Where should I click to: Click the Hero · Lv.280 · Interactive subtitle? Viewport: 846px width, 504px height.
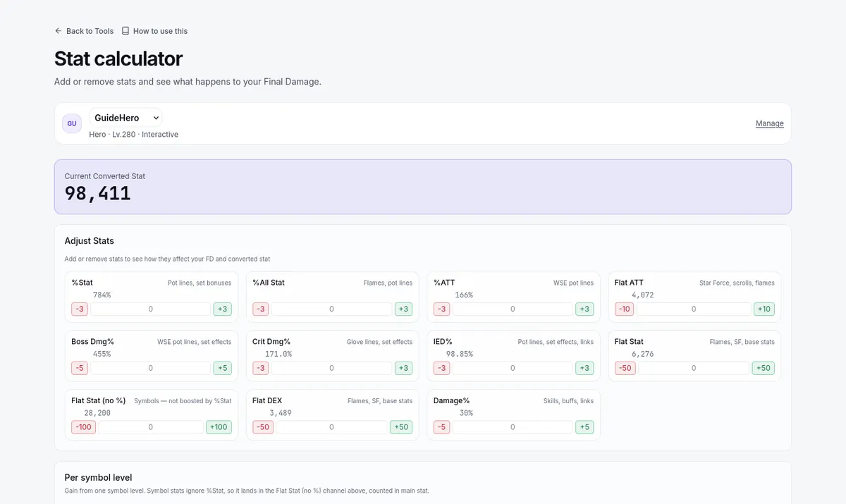tap(134, 134)
